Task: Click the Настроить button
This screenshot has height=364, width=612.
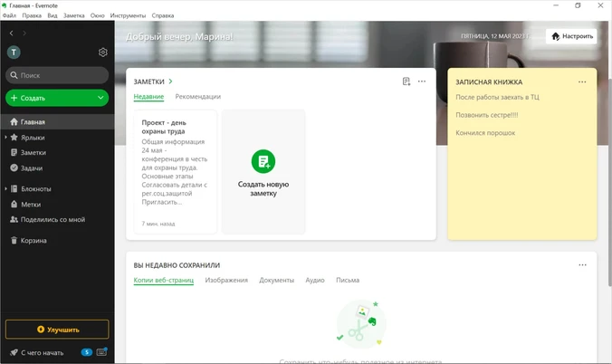Action: [571, 36]
